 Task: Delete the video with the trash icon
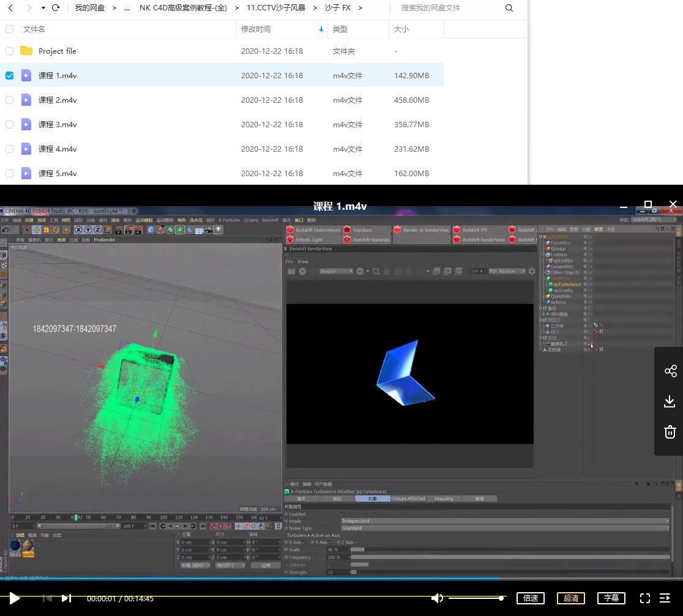pos(670,432)
